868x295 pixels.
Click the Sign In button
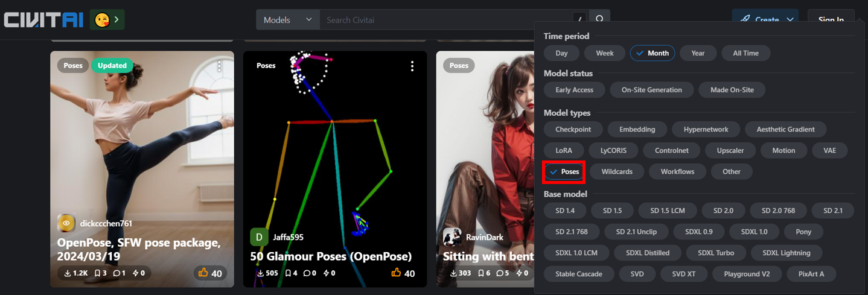pyautogui.click(x=831, y=20)
